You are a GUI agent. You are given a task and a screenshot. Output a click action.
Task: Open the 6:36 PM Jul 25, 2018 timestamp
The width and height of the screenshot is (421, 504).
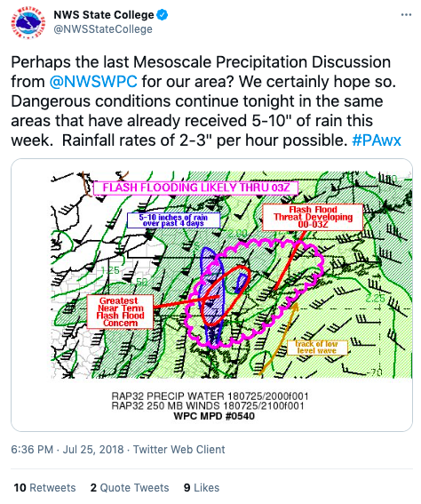[68, 450]
